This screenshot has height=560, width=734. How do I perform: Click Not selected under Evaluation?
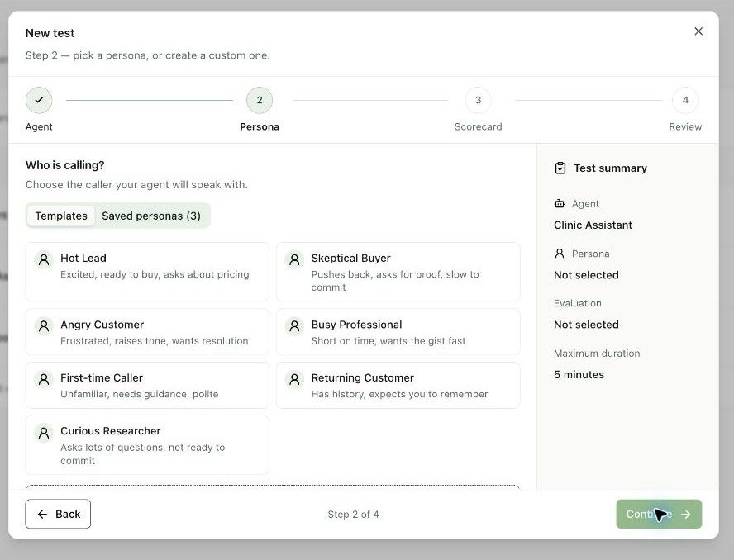586,325
